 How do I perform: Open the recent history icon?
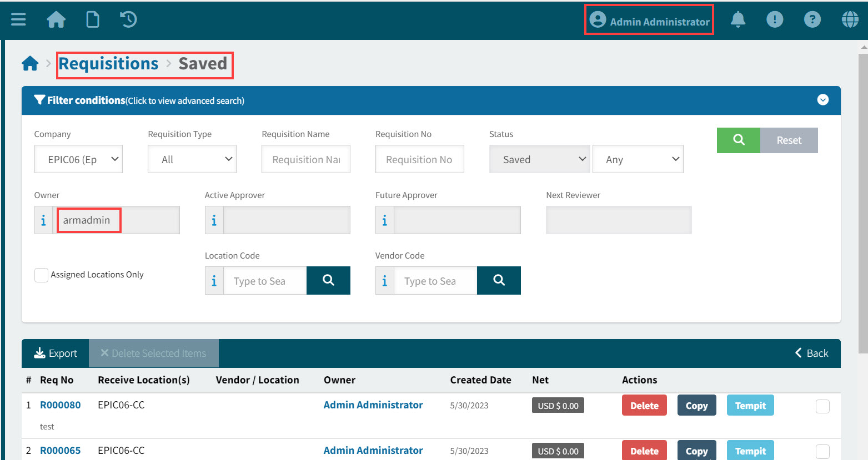128,20
